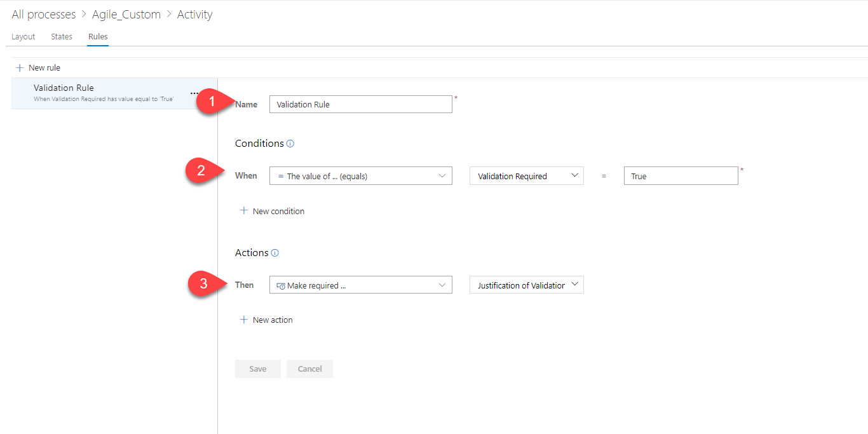
Task: Click the plus icon for New condition
Action: point(243,211)
